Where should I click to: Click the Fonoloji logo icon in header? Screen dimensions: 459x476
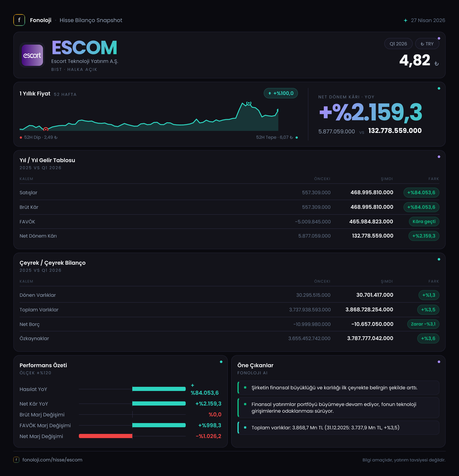(19, 20)
